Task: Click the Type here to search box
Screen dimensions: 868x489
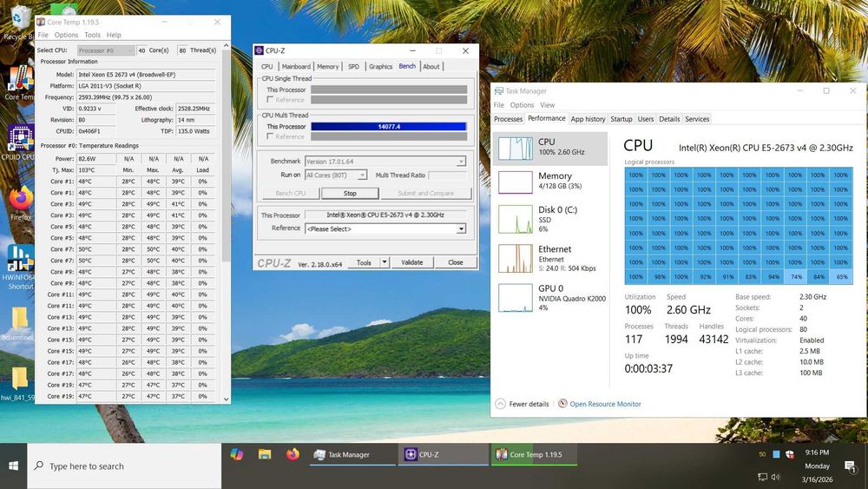Action: click(x=124, y=466)
